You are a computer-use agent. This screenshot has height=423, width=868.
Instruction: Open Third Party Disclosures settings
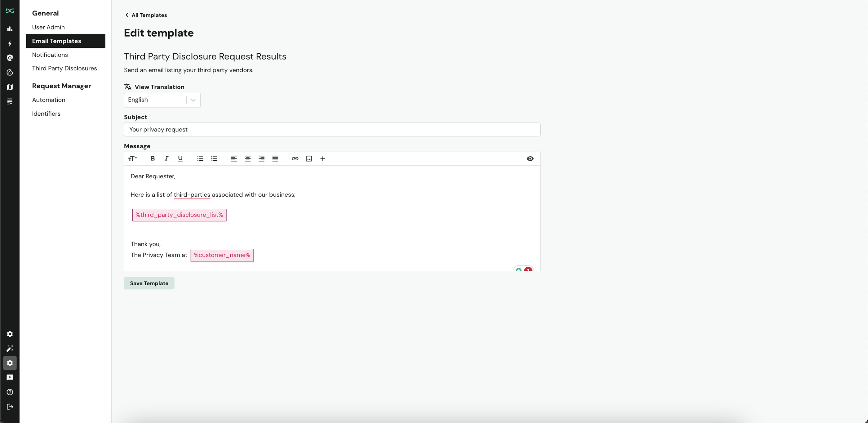click(x=64, y=68)
